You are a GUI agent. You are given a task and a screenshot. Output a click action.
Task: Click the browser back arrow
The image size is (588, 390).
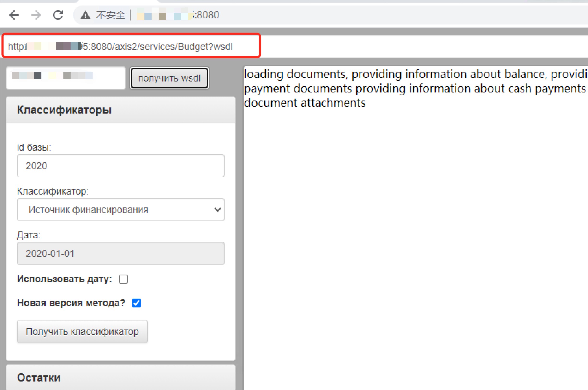[x=14, y=15]
